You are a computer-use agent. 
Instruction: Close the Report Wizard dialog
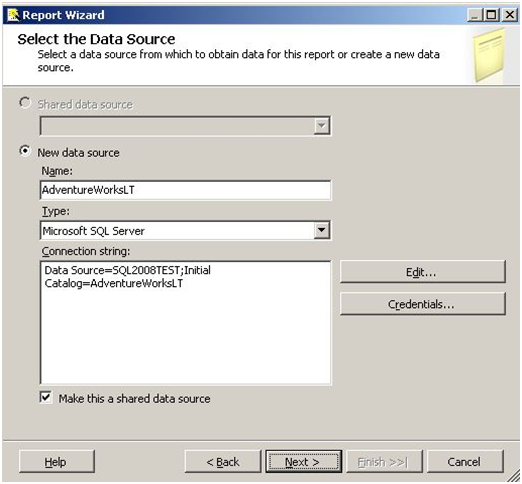pos(510,15)
